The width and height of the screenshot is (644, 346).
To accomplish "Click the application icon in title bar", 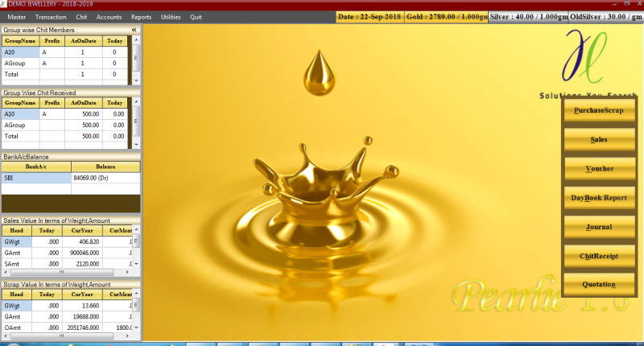I will (4, 4).
